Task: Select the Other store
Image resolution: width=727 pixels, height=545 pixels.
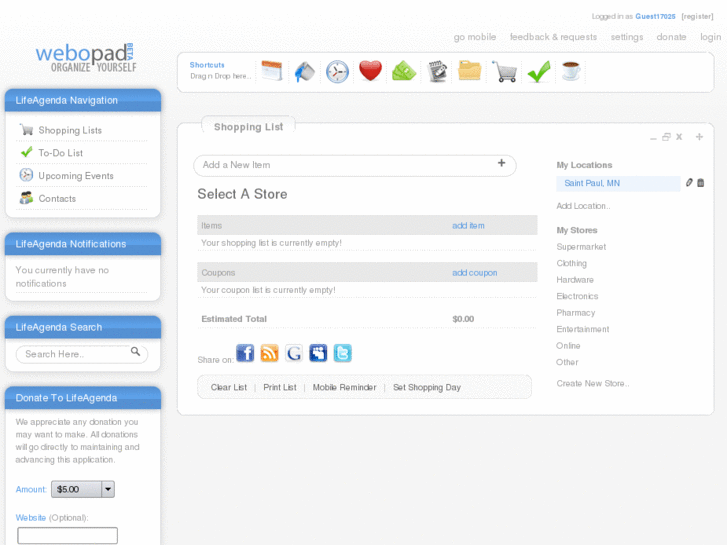Action: click(x=567, y=362)
